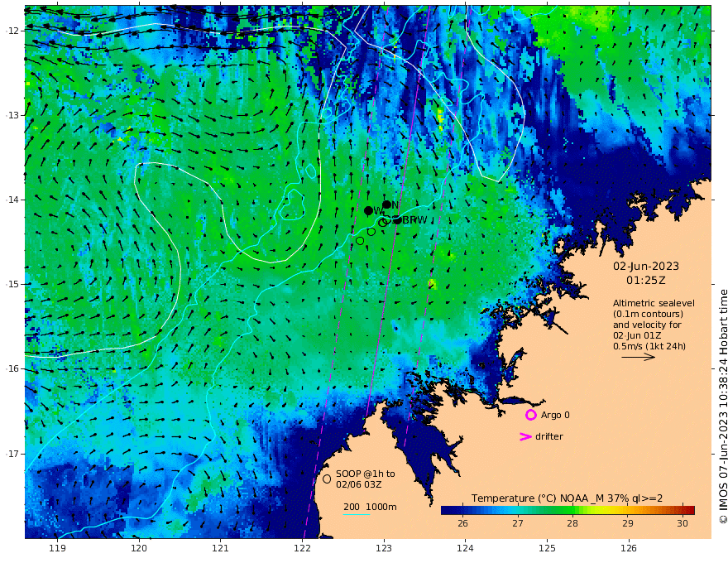Select the black dot marker labeled BRW
Screen dimensions: 728x563
pos(397,219)
